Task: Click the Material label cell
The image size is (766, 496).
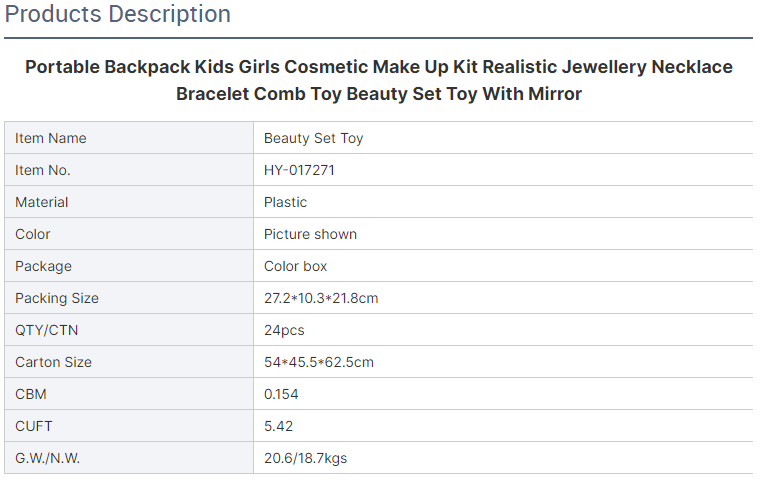Action: (129, 202)
